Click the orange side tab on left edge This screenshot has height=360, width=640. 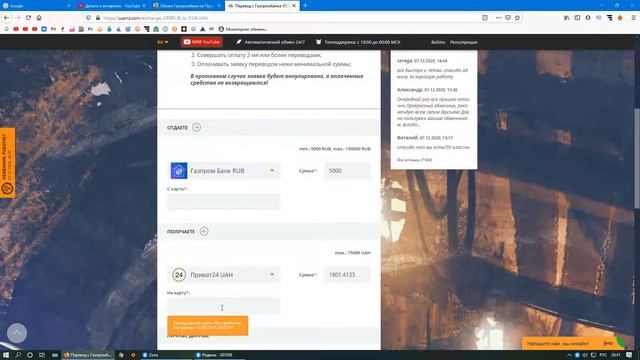tap(8, 163)
